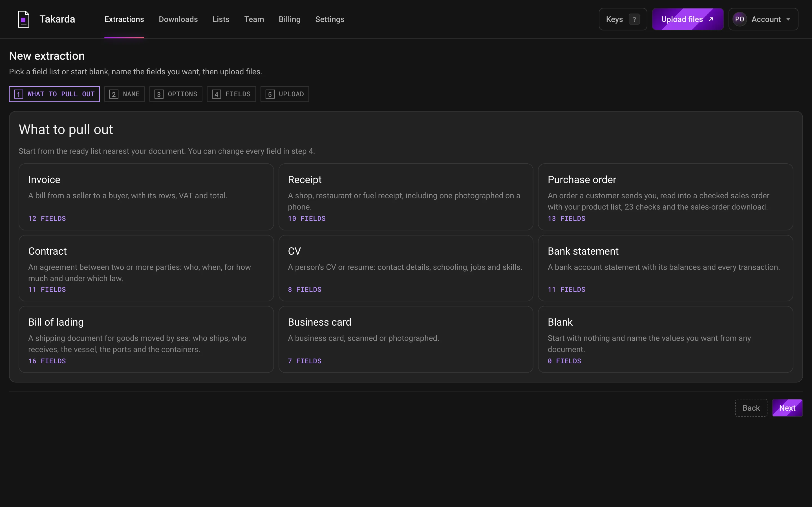Go to step 5 Upload

click(284, 94)
